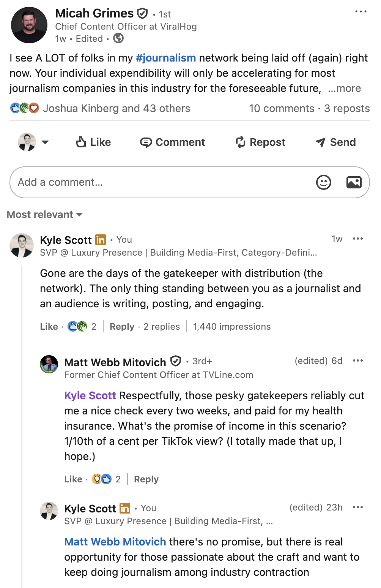Open the Most relevant sort dropdown
Image resolution: width=381 pixels, height=588 pixels.
coord(45,215)
